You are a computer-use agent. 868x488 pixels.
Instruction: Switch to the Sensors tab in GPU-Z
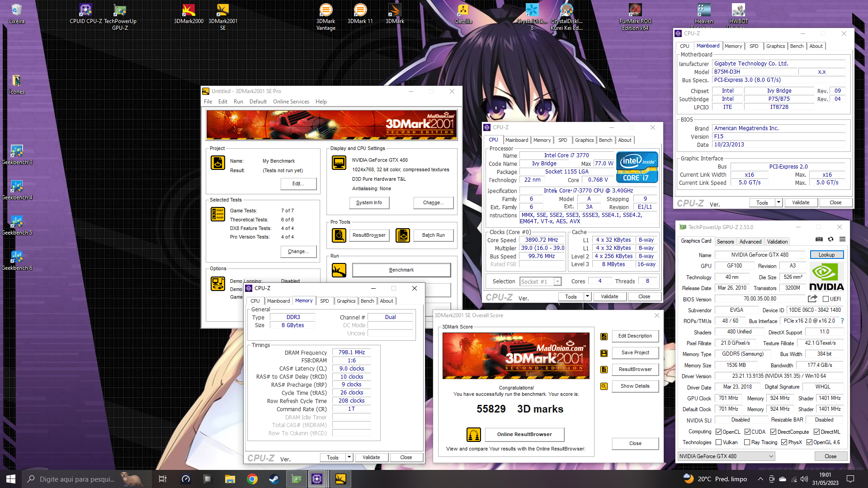coord(725,242)
